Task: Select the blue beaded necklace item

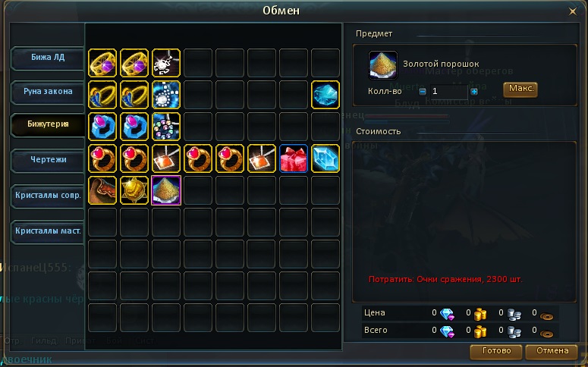Action: (x=166, y=95)
